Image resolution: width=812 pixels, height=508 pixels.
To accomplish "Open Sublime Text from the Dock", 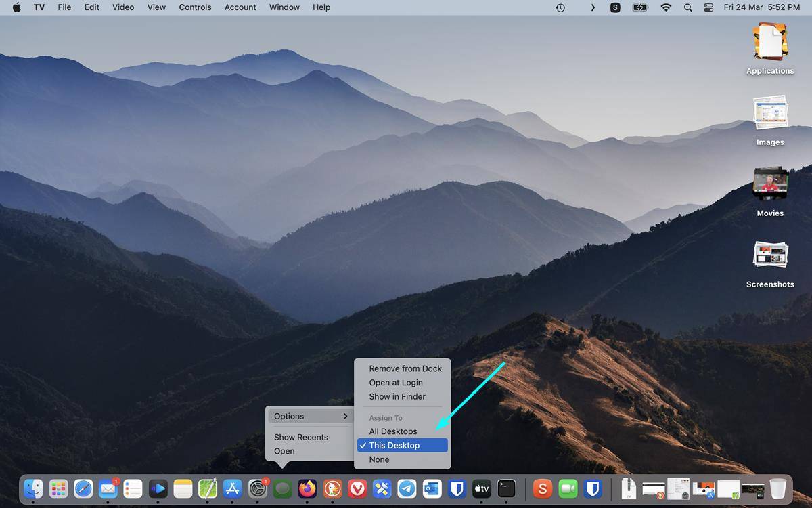I will tap(542, 488).
